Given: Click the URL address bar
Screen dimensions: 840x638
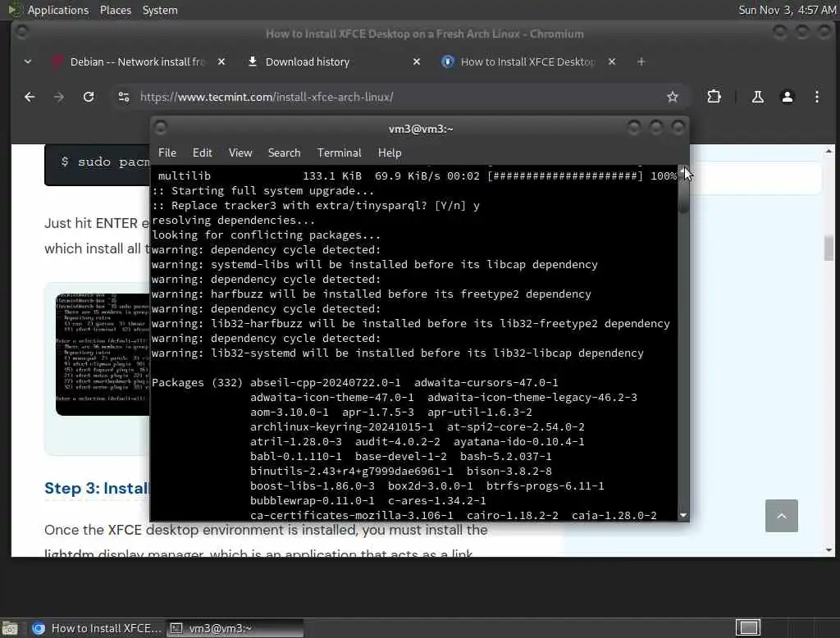Looking at the screenshot, I should click(x=396, y=97).
